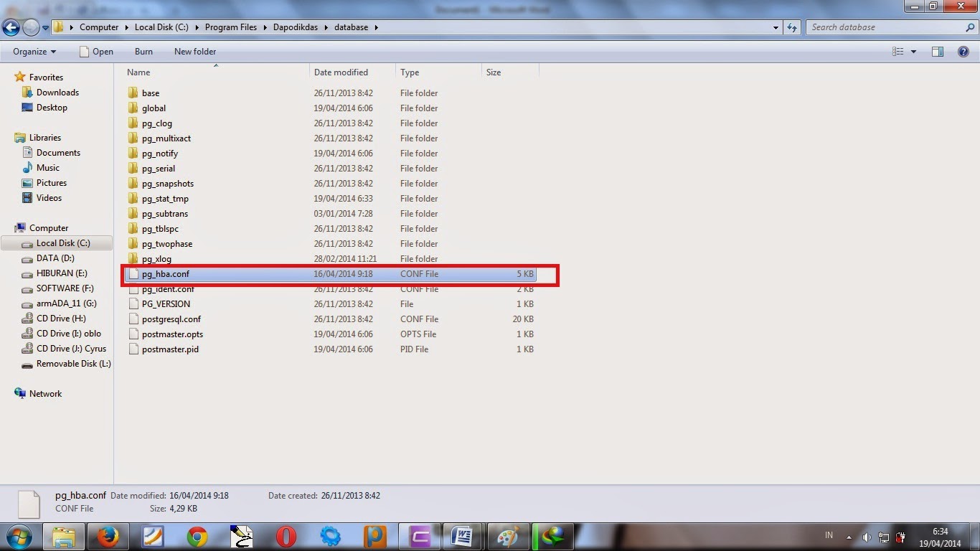
Task: Click the folder icon next to pg_notify
Action: 133,154
